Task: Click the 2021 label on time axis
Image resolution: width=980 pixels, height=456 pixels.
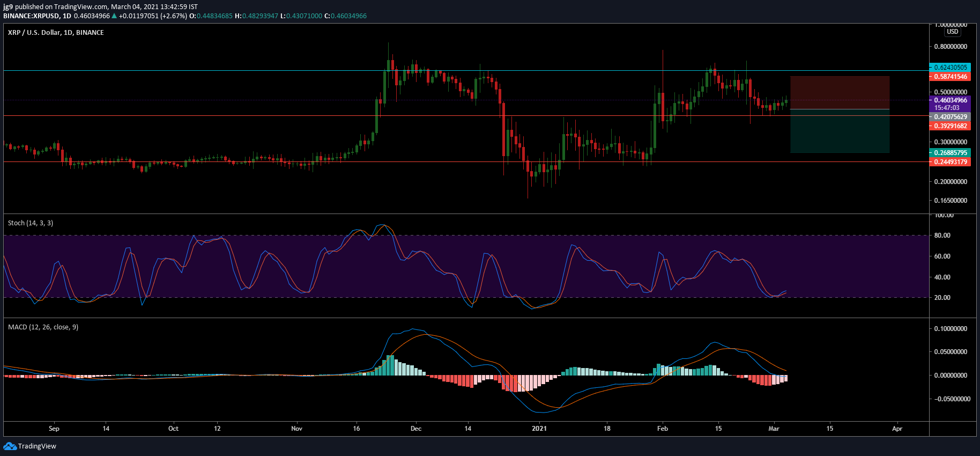Action: [x=539, y=429]
